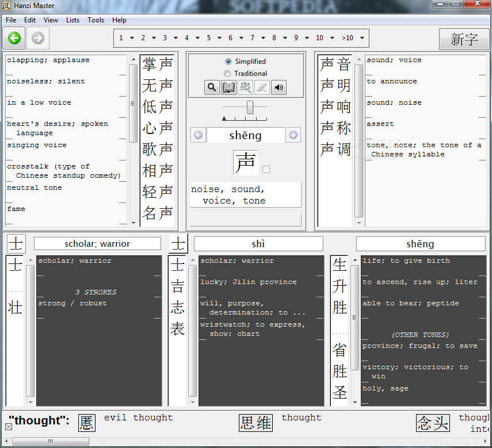Click the noise, sound, voice, tone definition

click(245, 195)
